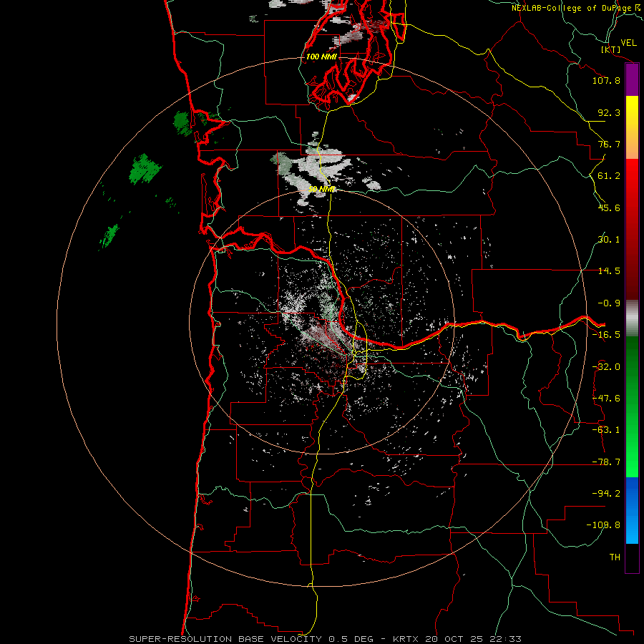Click the NEXLAB-College of DuPage credit text
This screenshot has height=644, width=644.
click(x=571, y=8)
